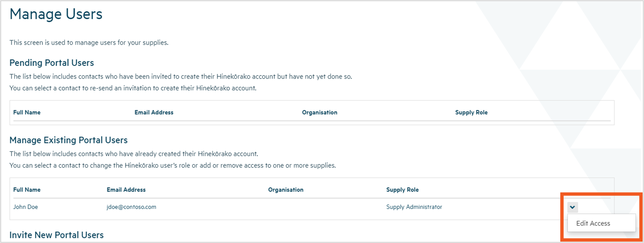
Task: Click Email Address header in Pending Portal Users table
Action: [x=154, y=112]
